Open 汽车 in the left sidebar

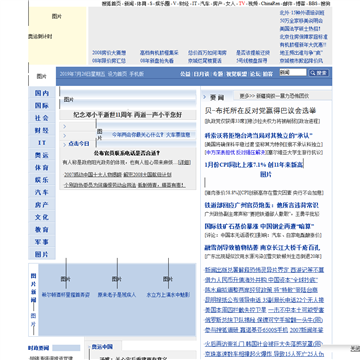click(x=42, y=192)
